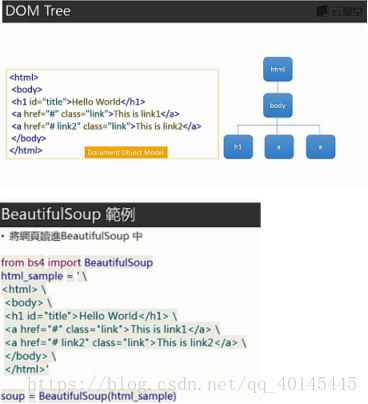368x404 pixels.
Task: Select the h1 node box in the diagram
Action: pos(238,147)
